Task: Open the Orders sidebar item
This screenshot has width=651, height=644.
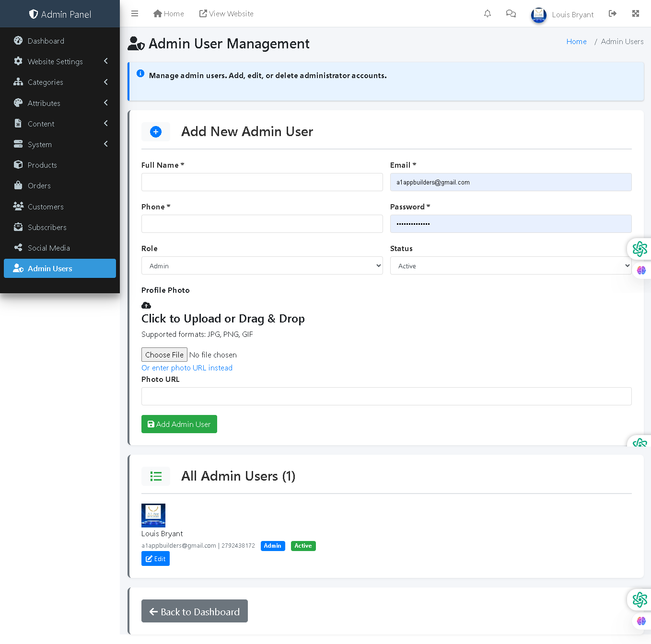Action: (x=39, y=185)
